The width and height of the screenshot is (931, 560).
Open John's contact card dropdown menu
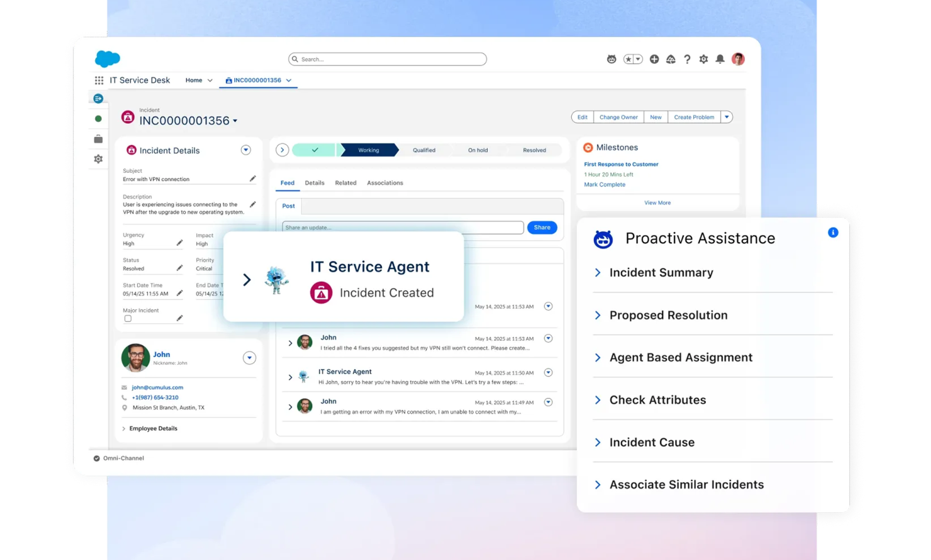[x=249, y=358]
